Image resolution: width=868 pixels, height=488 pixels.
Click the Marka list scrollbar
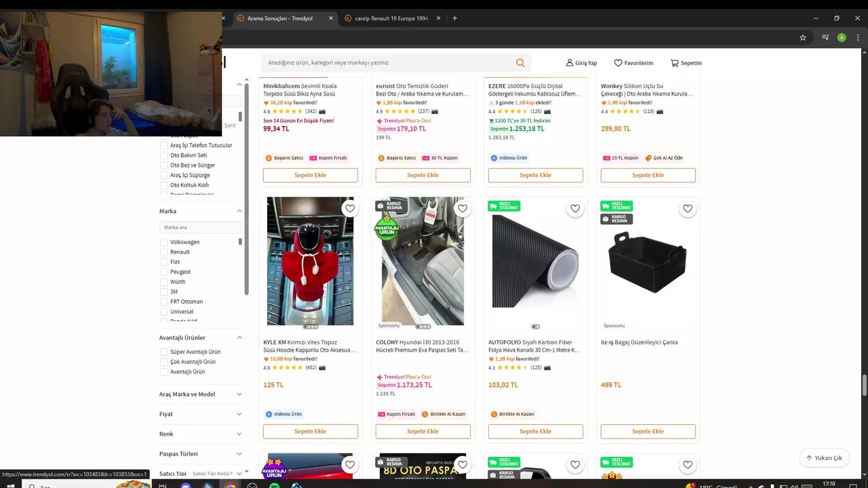[240, 242]
